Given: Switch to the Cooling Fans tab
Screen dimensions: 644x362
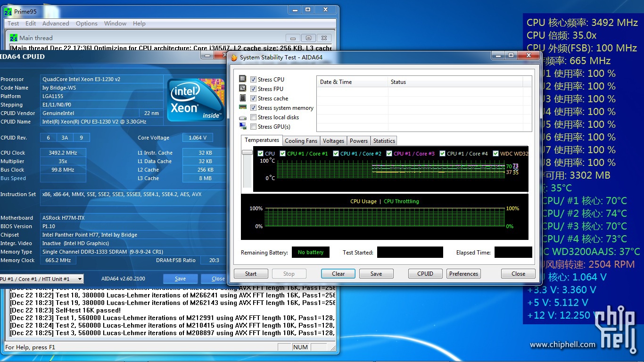Looking at the screenshot, I should tap(301, 141).
